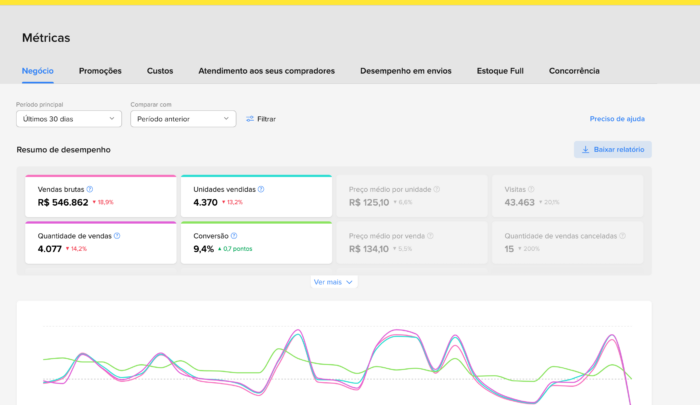
Task: Open the Quantidade de vendas help icon
Action: [x=117, y=236]
